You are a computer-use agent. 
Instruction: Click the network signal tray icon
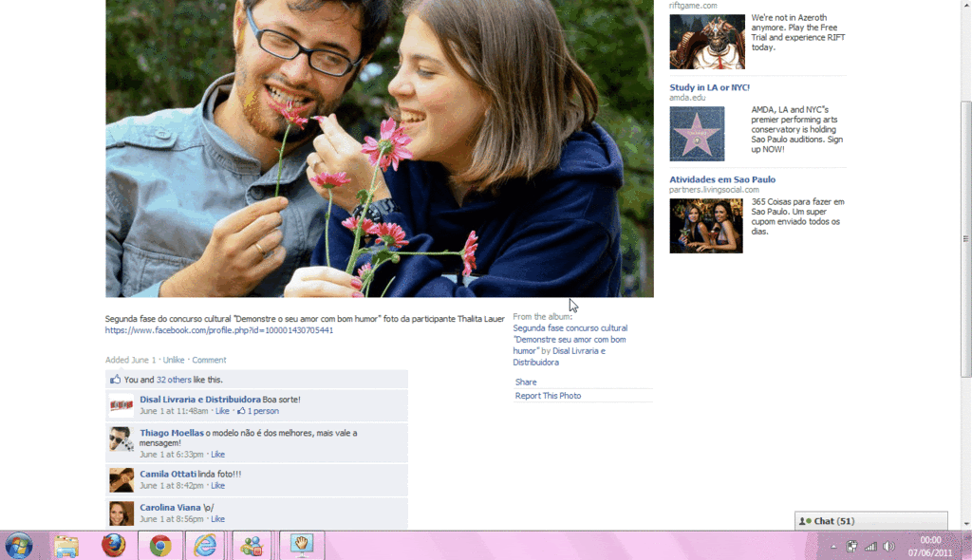(x=870, y=547)
